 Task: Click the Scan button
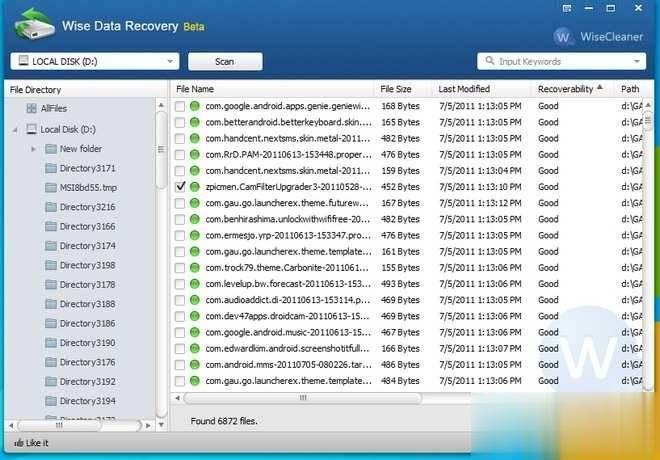(225, 61)
